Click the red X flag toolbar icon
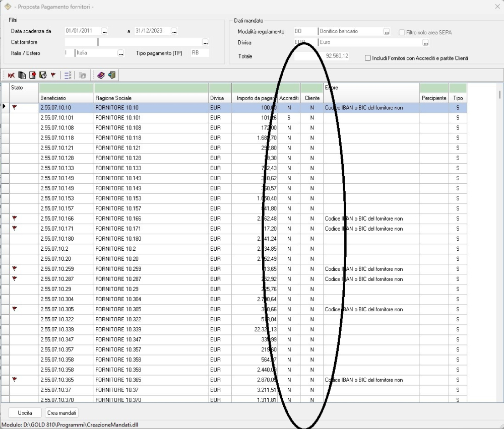This screenshot has width=504, height=429. [12, 75]
